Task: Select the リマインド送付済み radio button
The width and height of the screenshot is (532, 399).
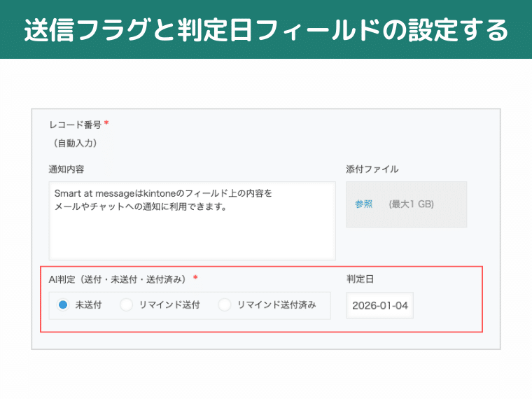Action: click(225, 305)
